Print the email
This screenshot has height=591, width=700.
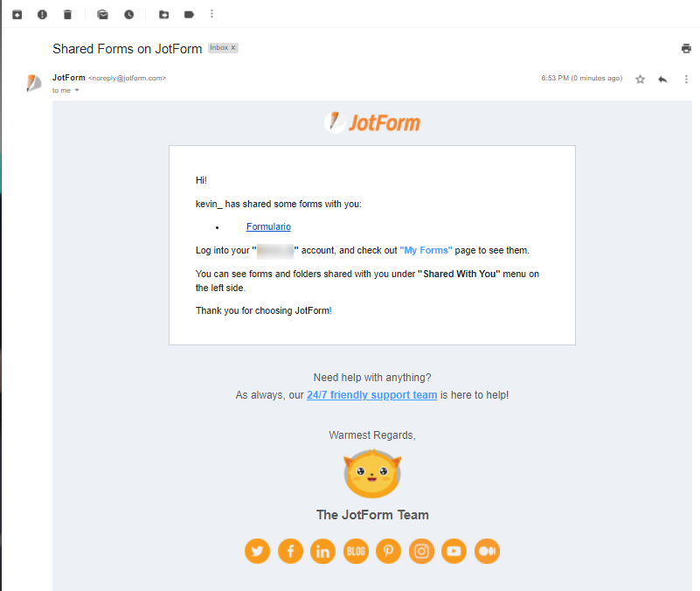click(686, 48)
